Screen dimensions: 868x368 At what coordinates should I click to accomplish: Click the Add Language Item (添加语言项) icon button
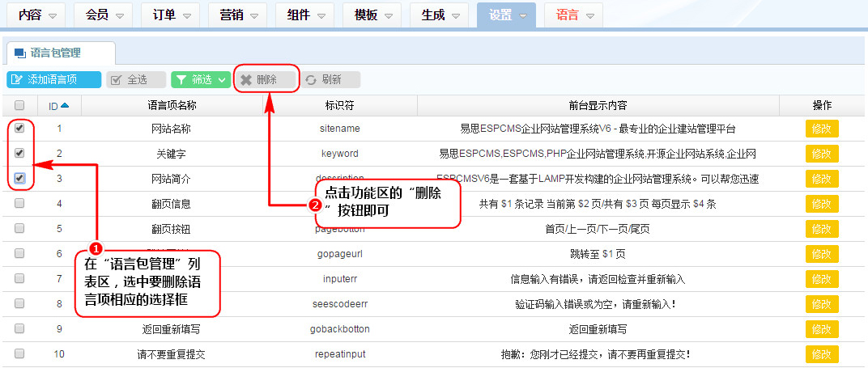click(17, 79)
